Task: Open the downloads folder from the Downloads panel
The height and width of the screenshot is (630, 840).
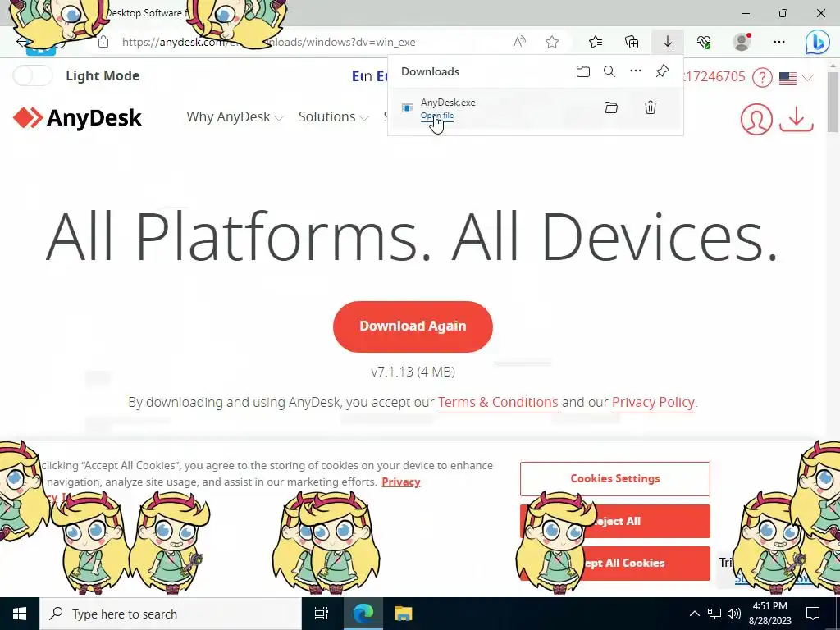Action: 583,72
